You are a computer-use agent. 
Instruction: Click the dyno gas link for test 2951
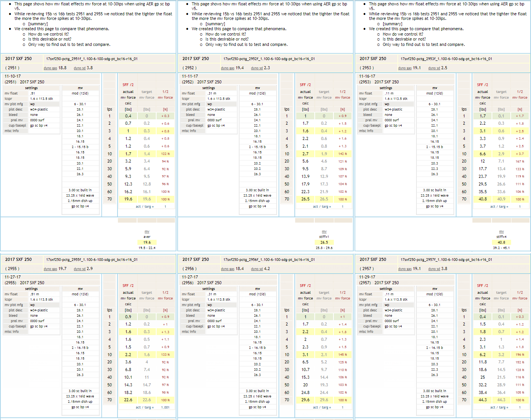click(50, 68)
